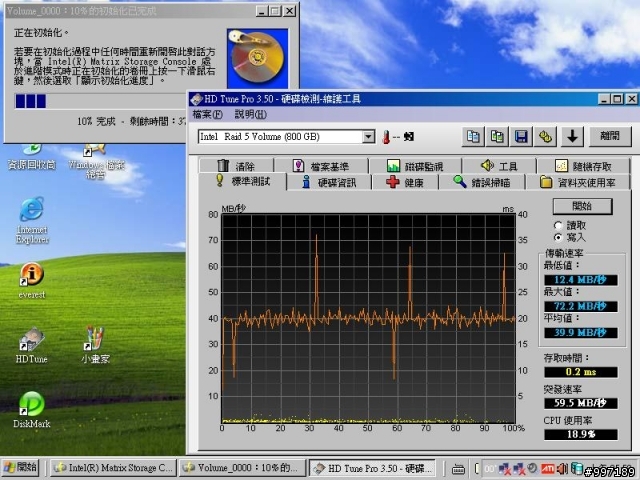Click the second disconnected network tray icon
Screen dimensions: 640x480
519,469
